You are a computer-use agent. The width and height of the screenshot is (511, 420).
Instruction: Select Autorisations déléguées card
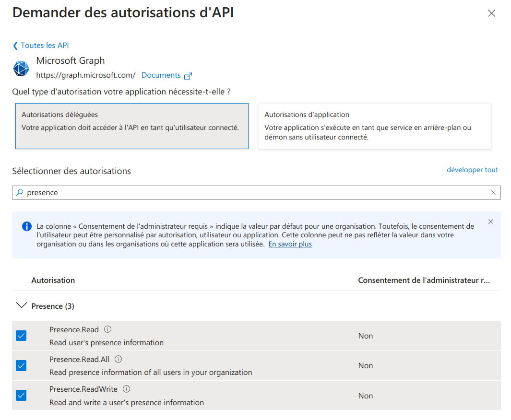(132, 126)
